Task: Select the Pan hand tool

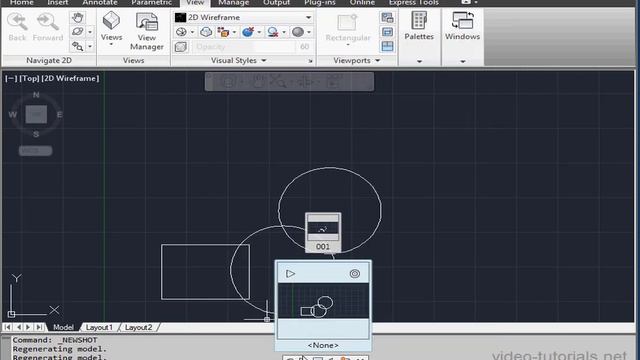Action: (77, 18)
